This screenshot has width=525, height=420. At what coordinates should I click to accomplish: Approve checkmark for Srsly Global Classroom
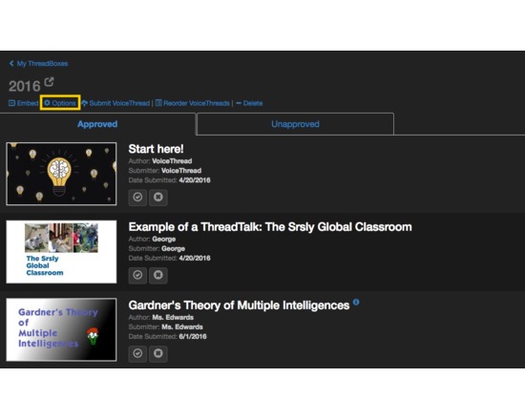(137, 275)
